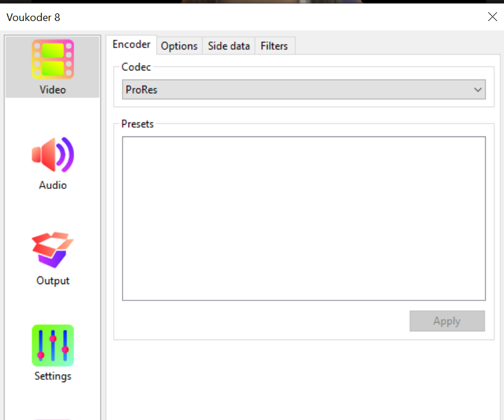Click the Settings label in sidebar
Viewport: 504px width, 420px height.
(53, 376)
